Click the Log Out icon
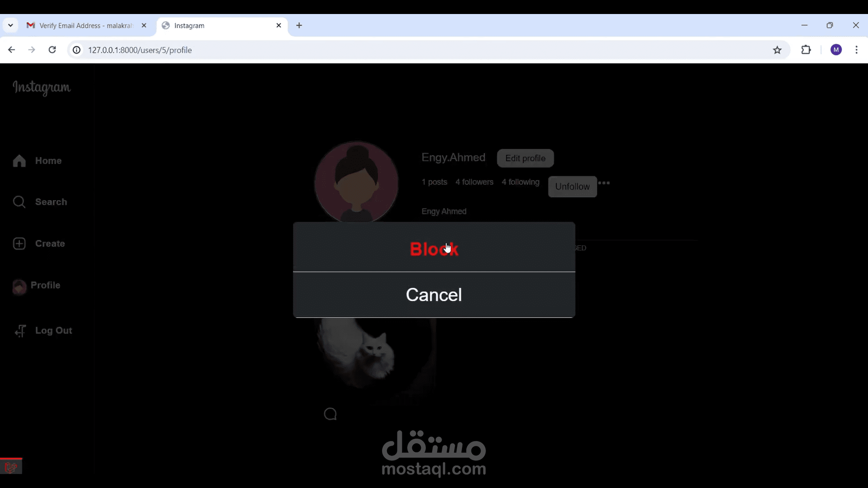 [20, 331]
